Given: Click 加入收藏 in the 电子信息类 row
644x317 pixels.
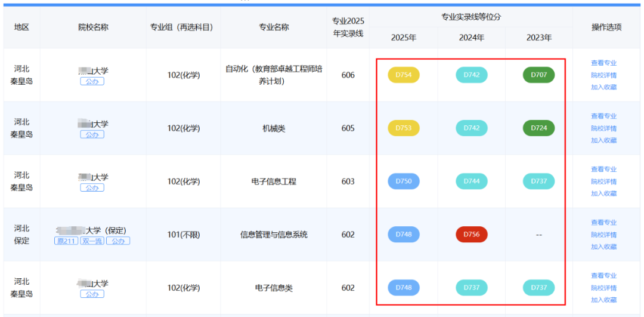Looking at the screenshot, I should [603, 300].
